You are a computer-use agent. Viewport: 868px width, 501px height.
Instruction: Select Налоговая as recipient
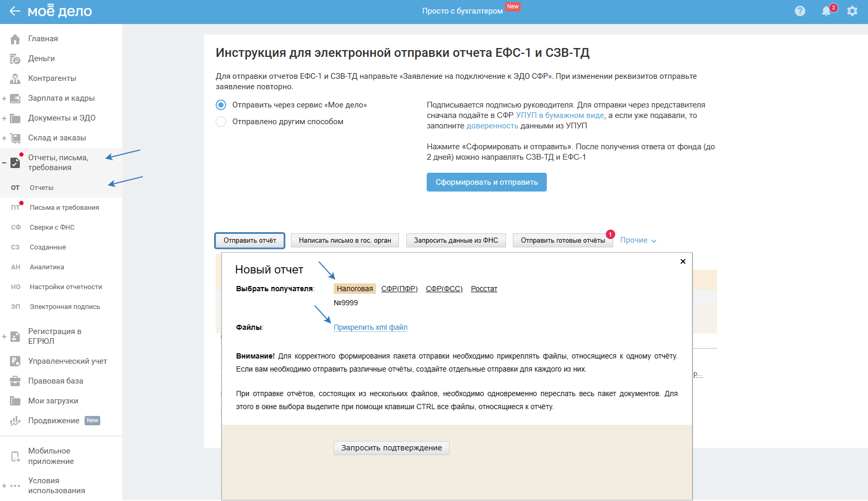[x=355, y=289]
